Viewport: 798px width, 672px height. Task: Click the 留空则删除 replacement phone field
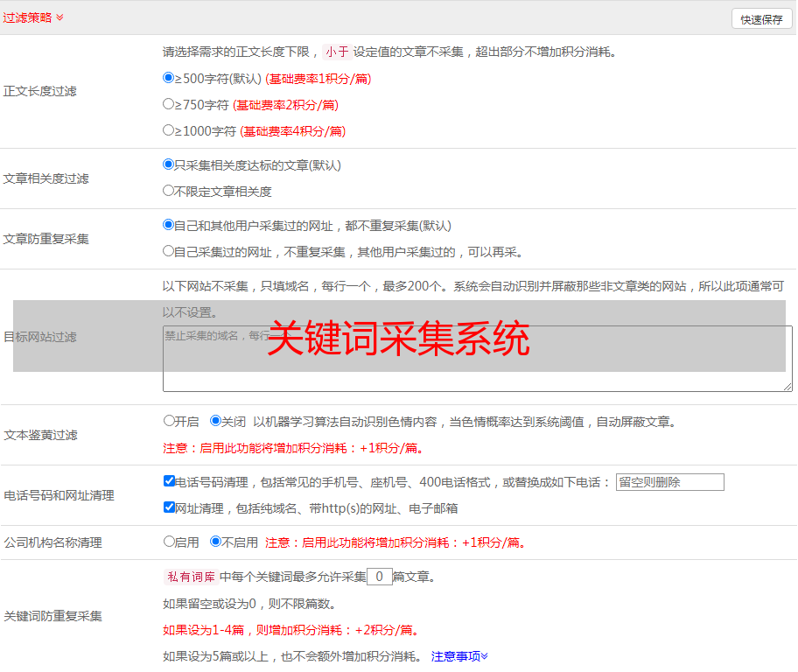669,482
